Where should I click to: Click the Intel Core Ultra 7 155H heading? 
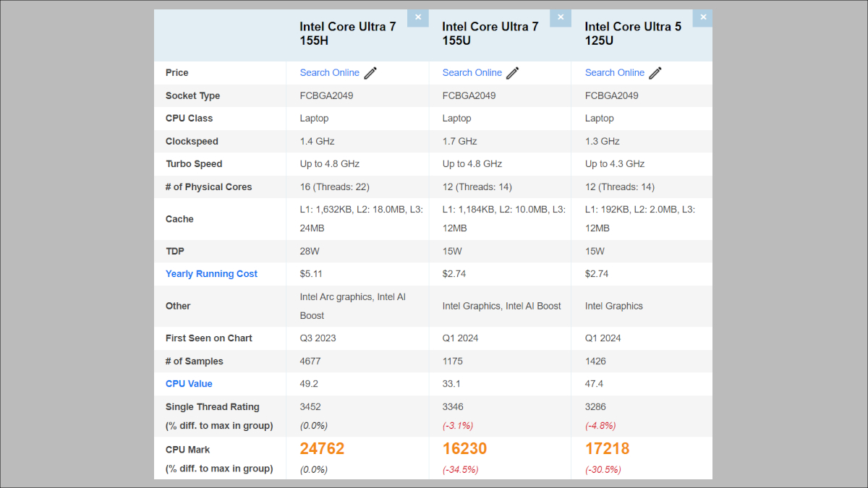(348, 34)
